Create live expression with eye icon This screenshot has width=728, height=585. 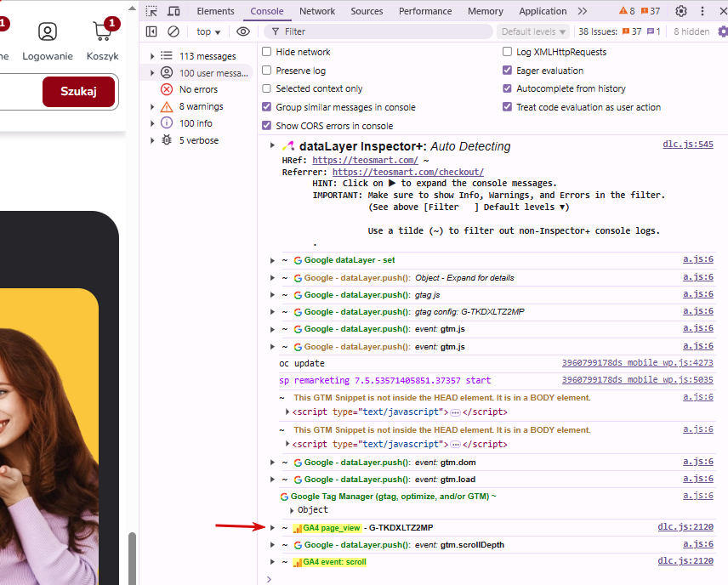[243, 31]
